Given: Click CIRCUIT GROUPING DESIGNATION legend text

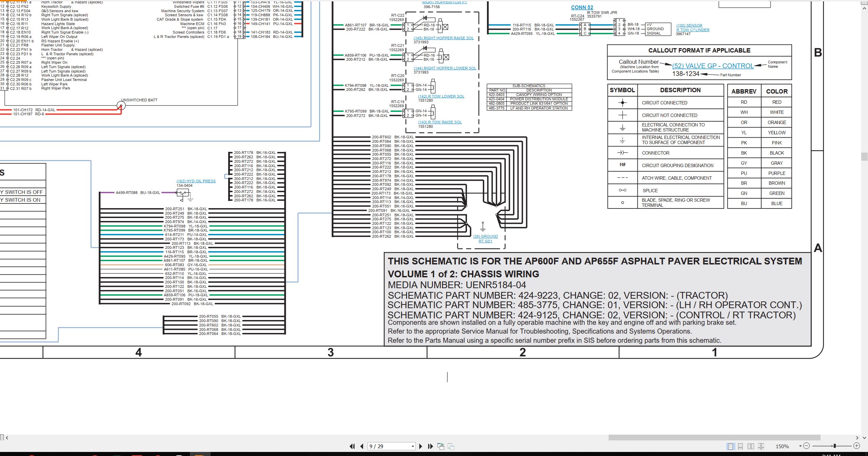Looking at the screenshot, I should (677, 165).
